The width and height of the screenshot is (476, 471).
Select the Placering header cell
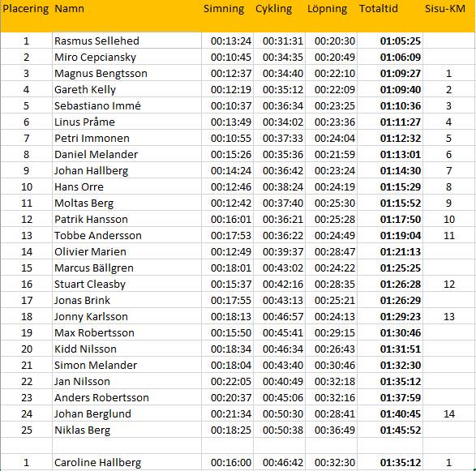pyautogui.click(x=26, y=15)
